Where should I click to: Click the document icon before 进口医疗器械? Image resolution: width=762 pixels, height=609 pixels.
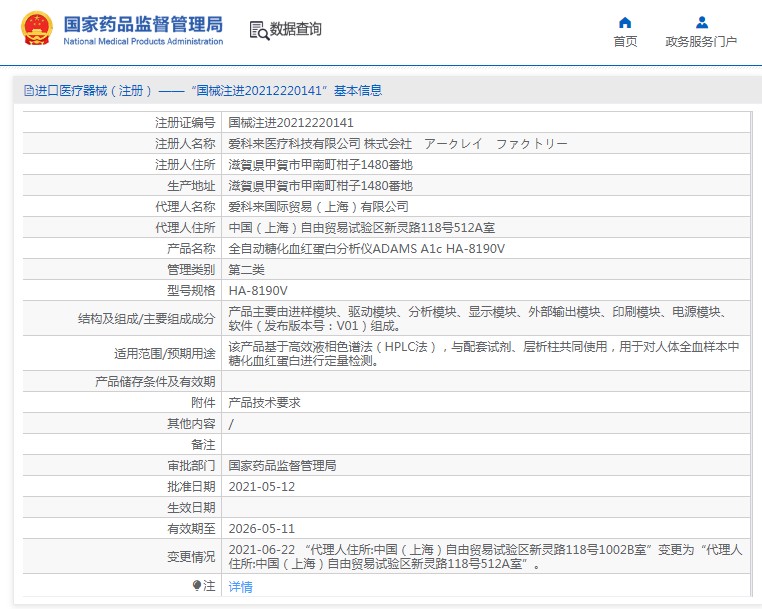click(x=27, y=91)
